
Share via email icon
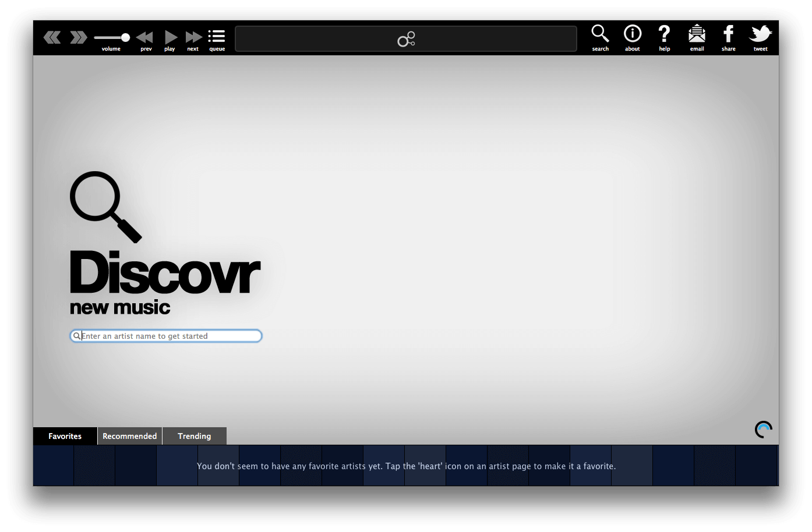coord(697,38)
